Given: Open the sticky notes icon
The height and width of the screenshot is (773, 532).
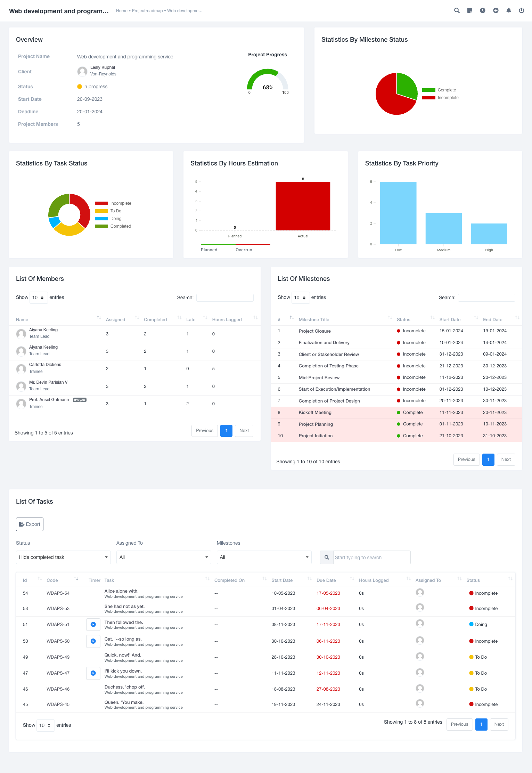Looking at the screenshot, I should coord(469,10).
